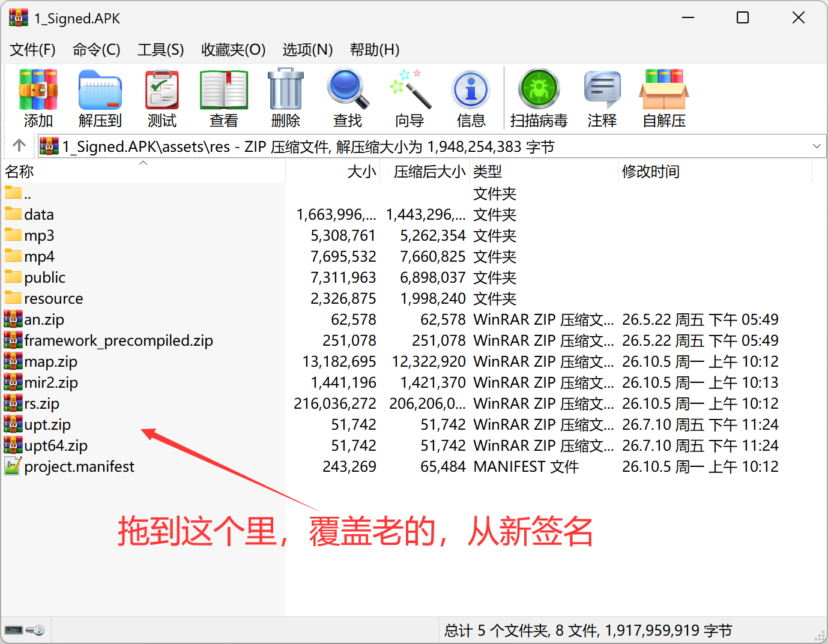Open the 命令(C) menu
Image resolution: width=828 pixels, height=644 pixels.
coord(97,49)
